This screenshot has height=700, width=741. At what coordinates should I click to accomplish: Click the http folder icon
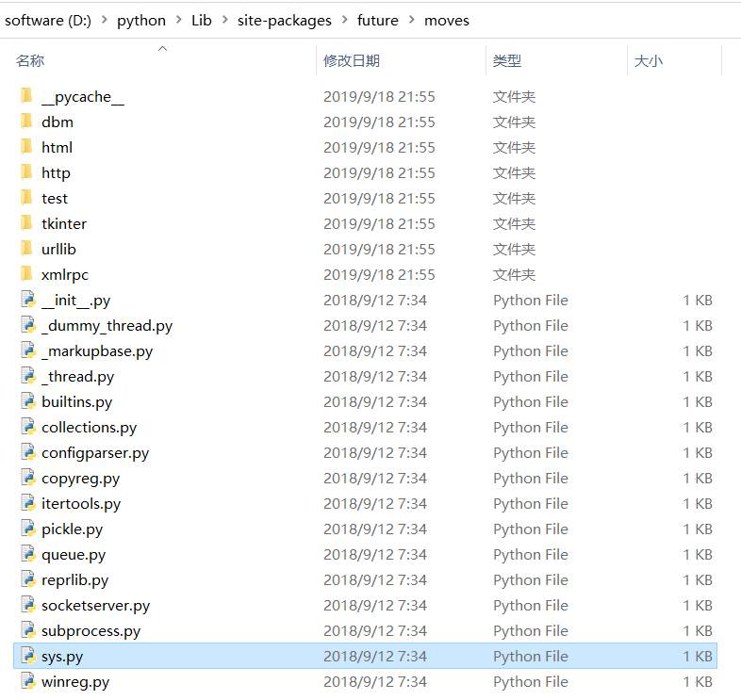pyautogui.click(x=27, y=172)
